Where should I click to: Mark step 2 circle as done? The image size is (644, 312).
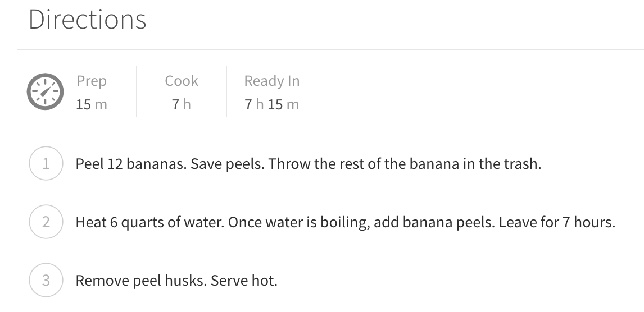coord(46,222)
